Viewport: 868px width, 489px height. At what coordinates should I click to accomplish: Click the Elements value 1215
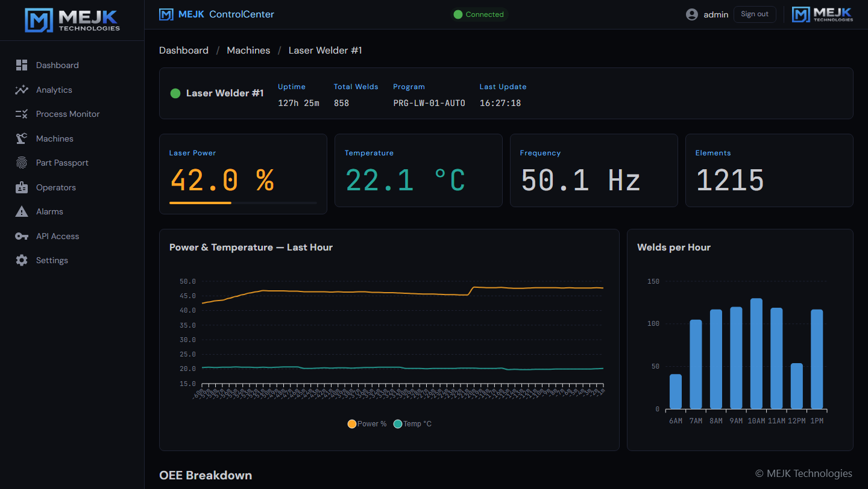pyautogui.click(x=730, y=180)
